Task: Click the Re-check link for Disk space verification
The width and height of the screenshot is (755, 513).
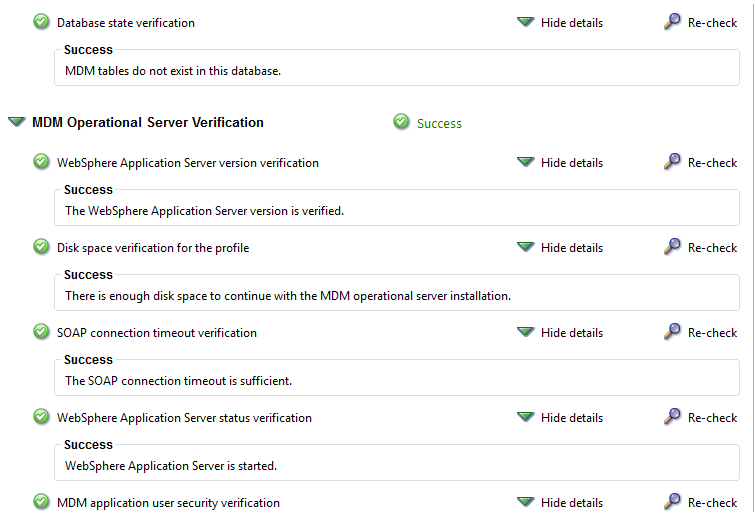Action: 712,248
